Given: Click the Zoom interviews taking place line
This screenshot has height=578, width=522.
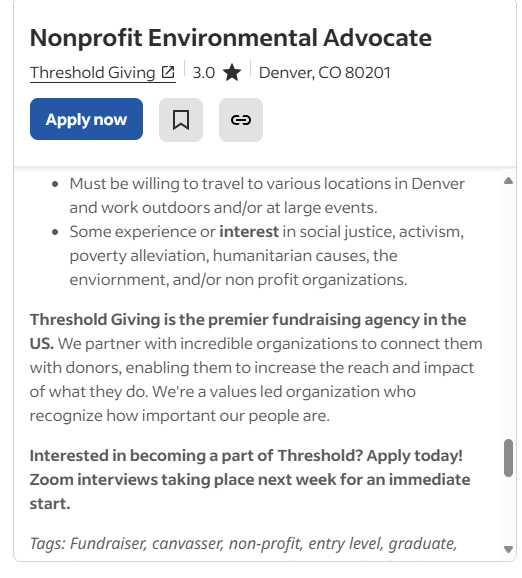Looking at the screenshot, I should tap(250, 480).
